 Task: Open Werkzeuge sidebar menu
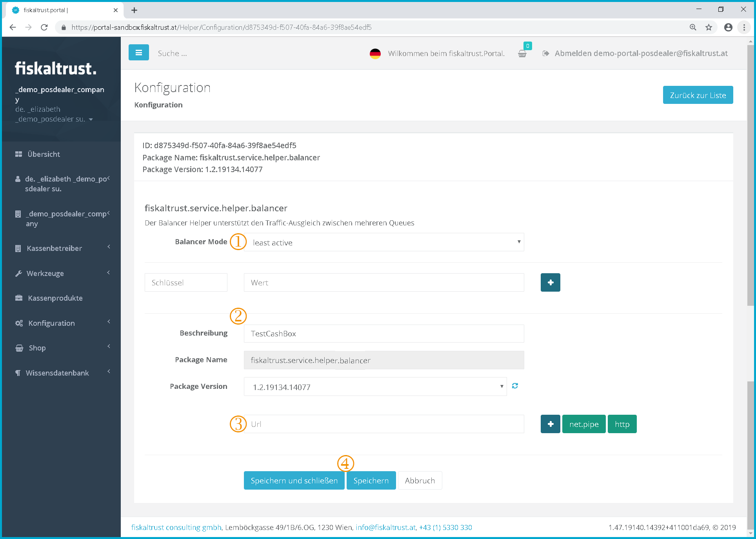45,273
